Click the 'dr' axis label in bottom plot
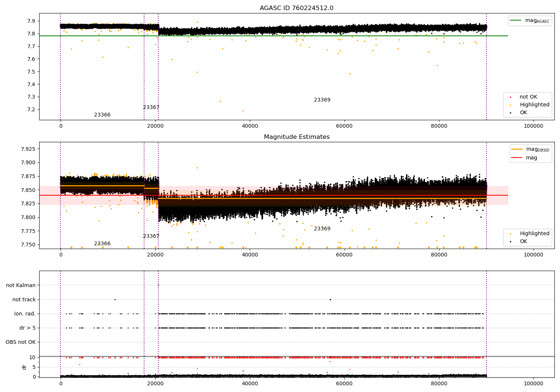Image resolution: width=560 pixels, height=392 pixels. click(x=24, y=367)
